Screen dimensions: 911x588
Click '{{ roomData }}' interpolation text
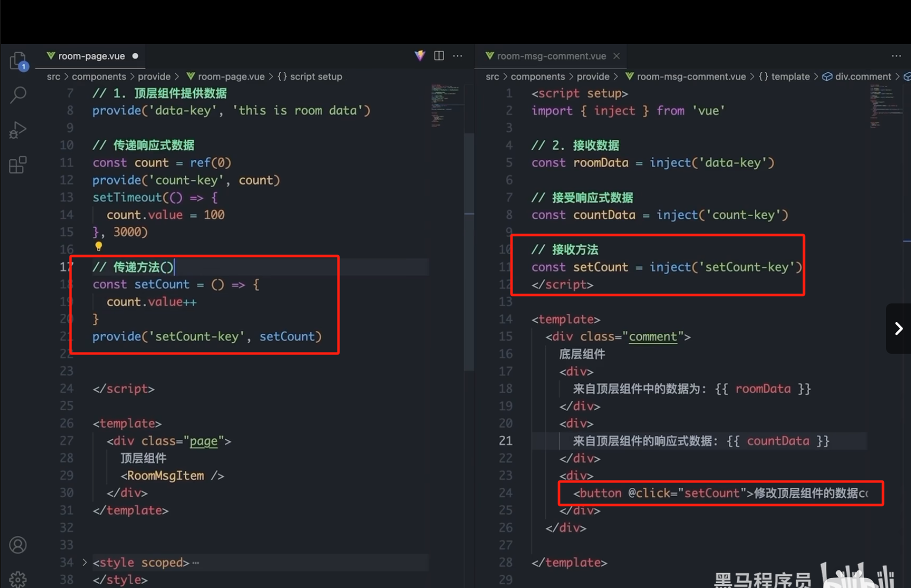[763, 389]
